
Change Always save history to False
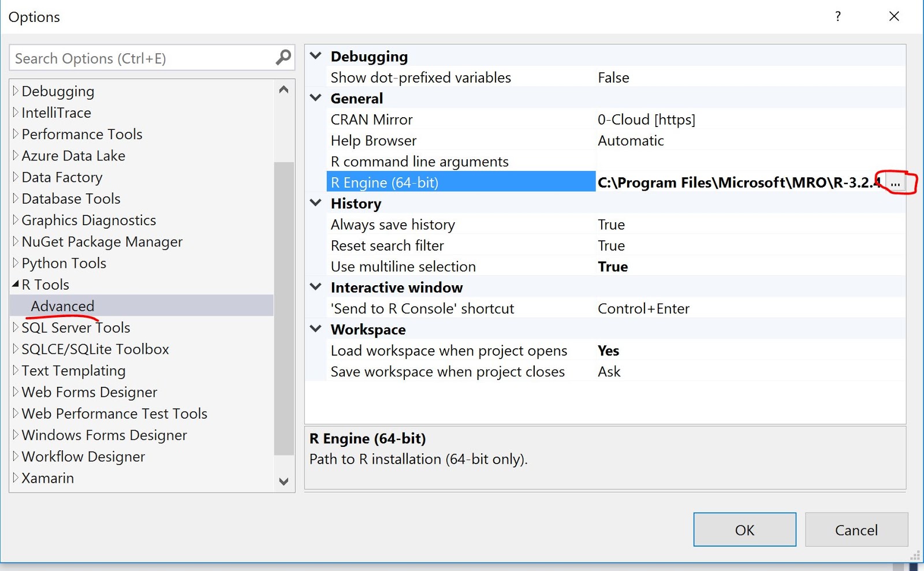[x=611, y=224]
